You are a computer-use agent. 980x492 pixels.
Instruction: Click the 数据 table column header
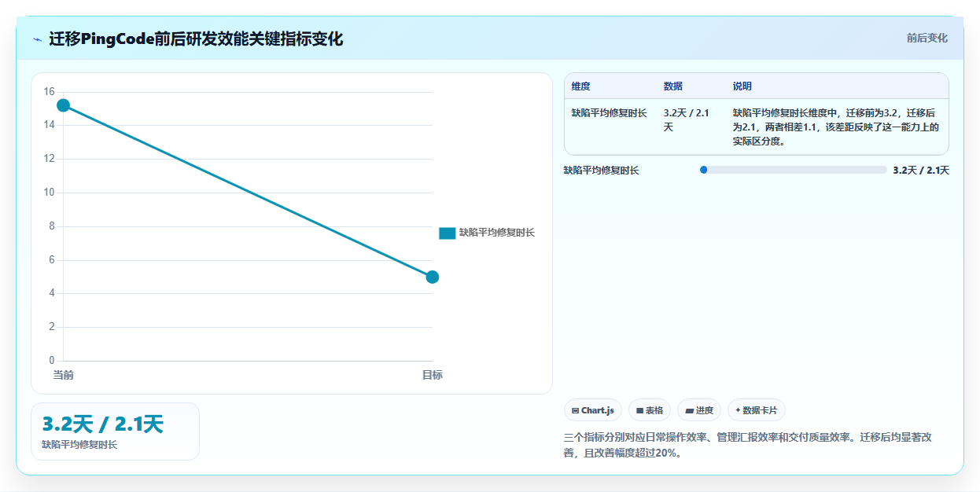[x=673, y=86]
